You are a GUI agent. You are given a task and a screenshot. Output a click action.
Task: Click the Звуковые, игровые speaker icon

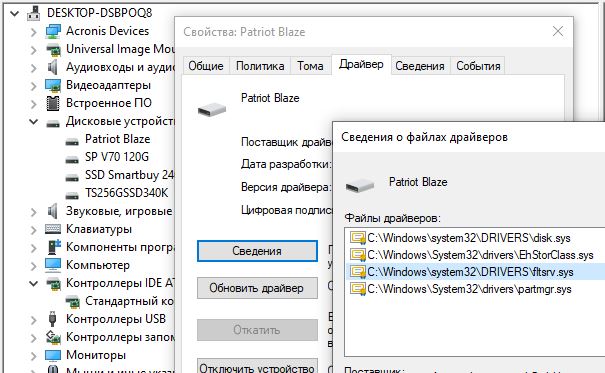(52, 211)
